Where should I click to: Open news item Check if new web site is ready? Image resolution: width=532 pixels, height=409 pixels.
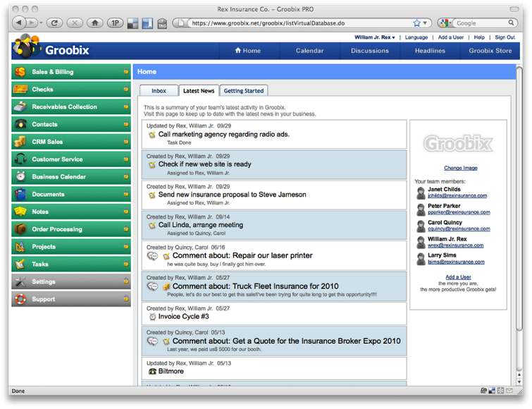(204, 164)
